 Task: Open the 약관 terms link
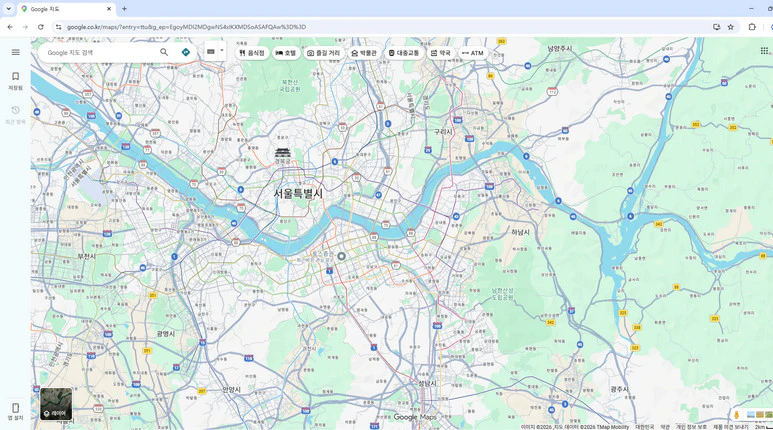click(665, 427)
